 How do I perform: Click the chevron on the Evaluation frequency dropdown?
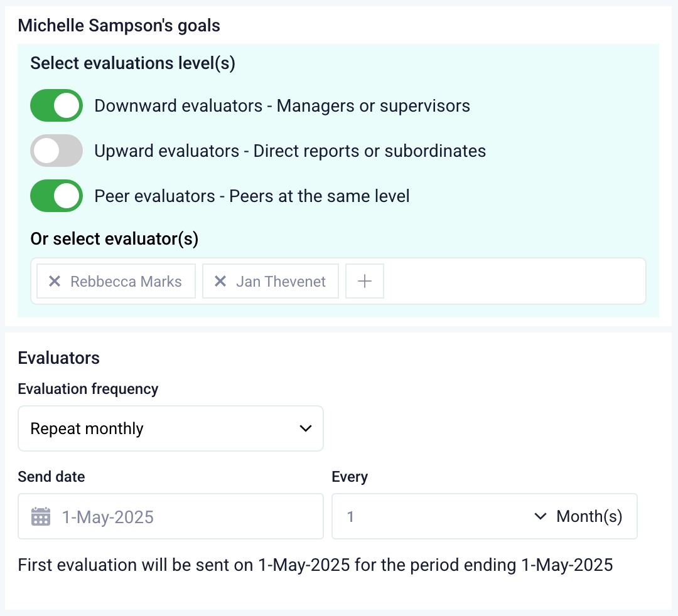pos(306,428)
